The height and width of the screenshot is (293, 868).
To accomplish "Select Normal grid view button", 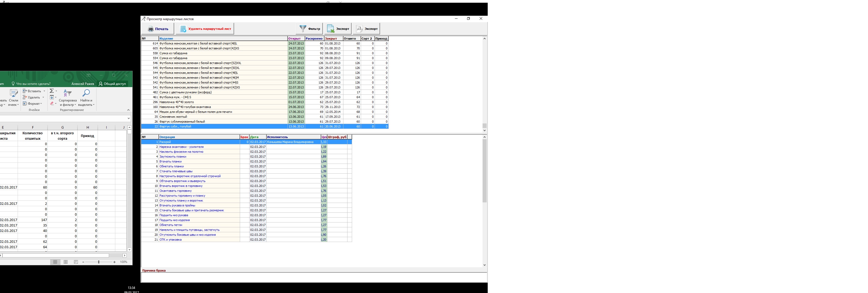I will pos(55,262).
